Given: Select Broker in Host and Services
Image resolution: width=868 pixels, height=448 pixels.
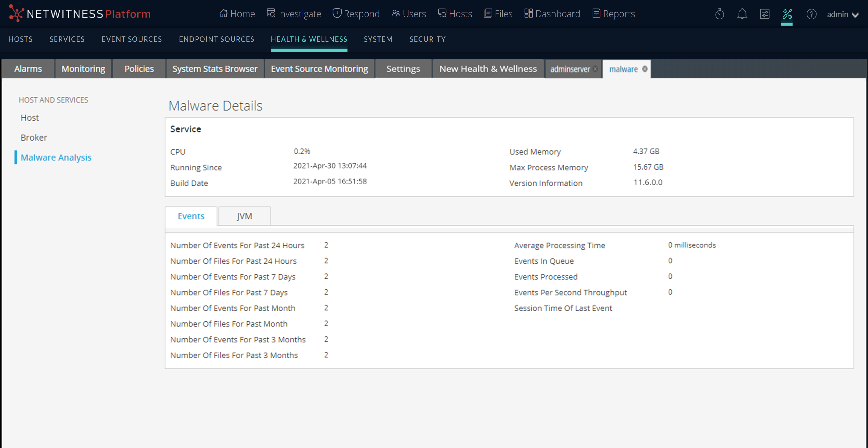Looking at the screenshot, I should pos(34,137).
